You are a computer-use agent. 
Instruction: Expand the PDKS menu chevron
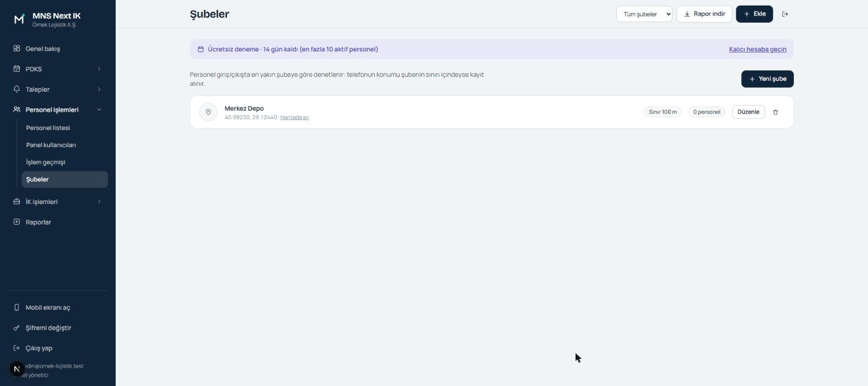99,69
